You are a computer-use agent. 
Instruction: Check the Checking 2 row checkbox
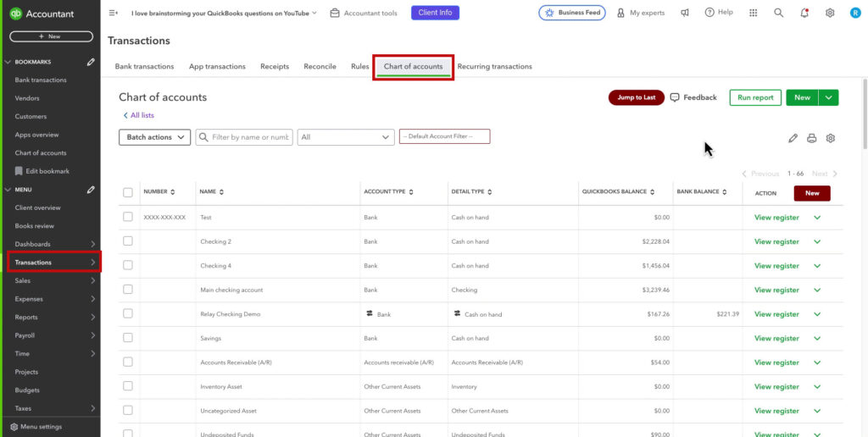(128, 241)
